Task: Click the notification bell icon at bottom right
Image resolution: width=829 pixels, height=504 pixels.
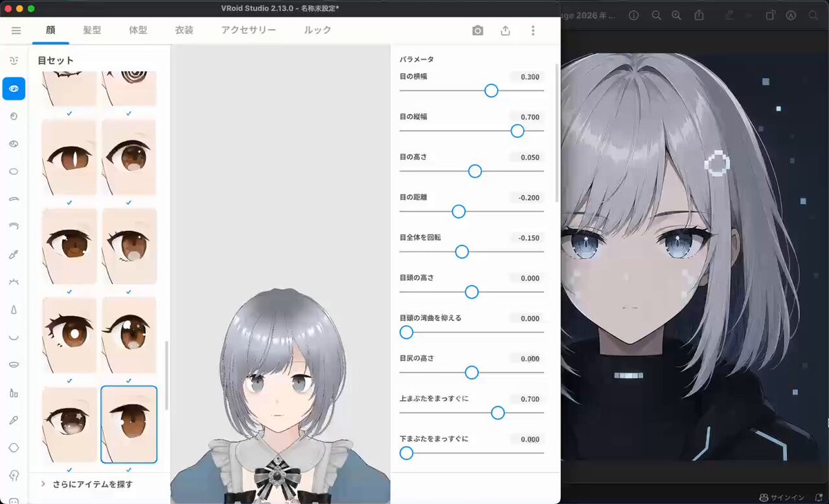Action: [x=819, y=498]
